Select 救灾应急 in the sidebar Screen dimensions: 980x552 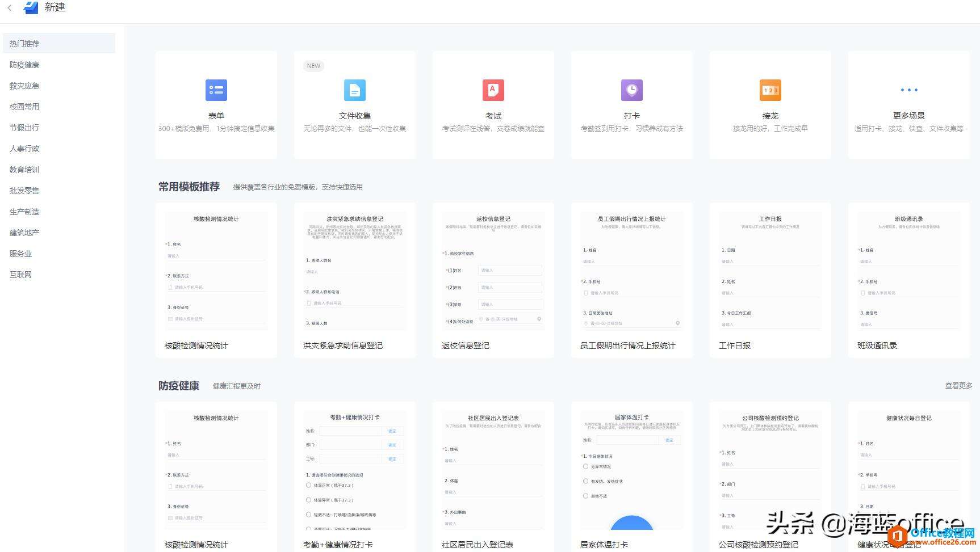[x=24, y=86]
